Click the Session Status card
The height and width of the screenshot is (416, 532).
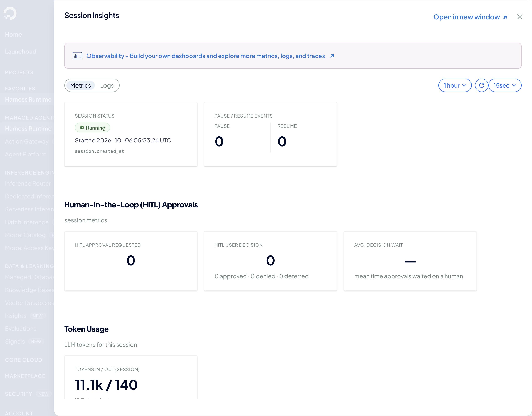click(x=131, y=134)
